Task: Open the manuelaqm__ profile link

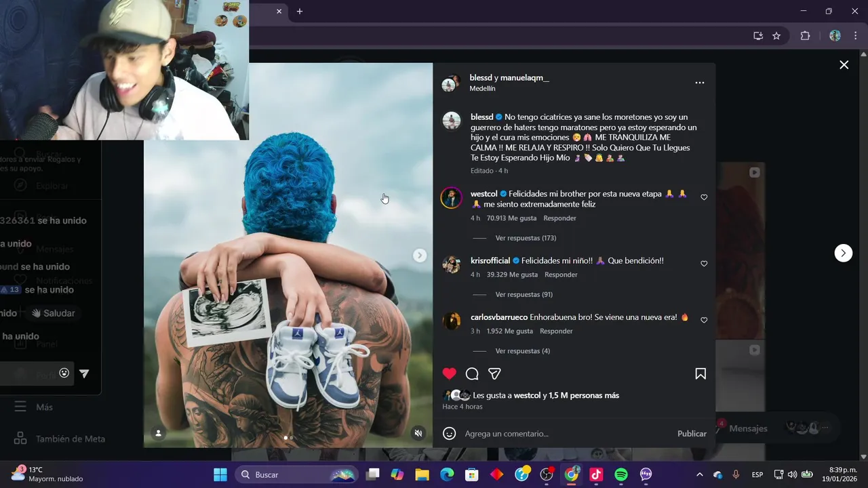Action: coord(525,78)
